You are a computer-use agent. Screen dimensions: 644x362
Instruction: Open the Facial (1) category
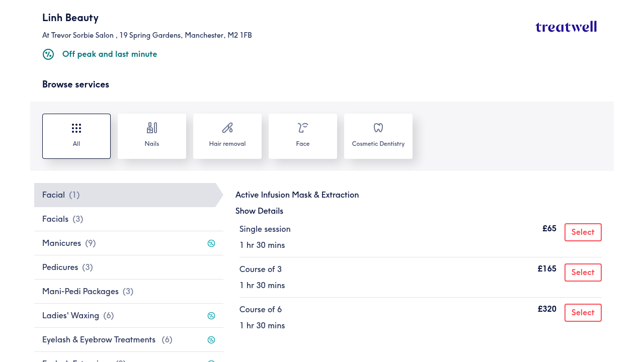pyautogui.click(x=61, y=195)
